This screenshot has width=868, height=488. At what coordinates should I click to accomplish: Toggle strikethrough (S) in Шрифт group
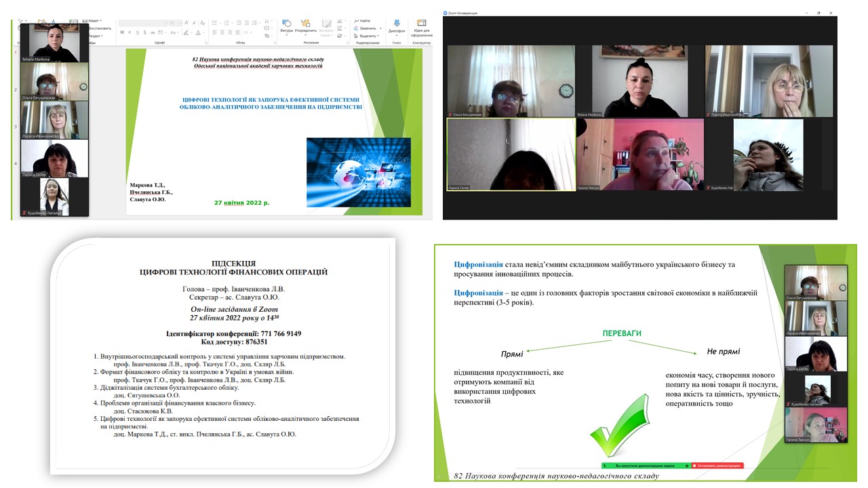[144, 33]
